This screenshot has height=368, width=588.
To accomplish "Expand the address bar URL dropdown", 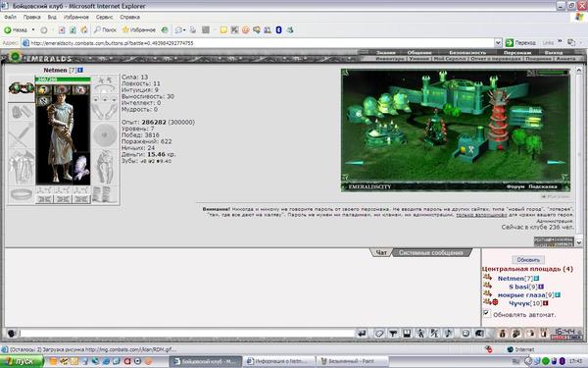I will pos(498,43).
